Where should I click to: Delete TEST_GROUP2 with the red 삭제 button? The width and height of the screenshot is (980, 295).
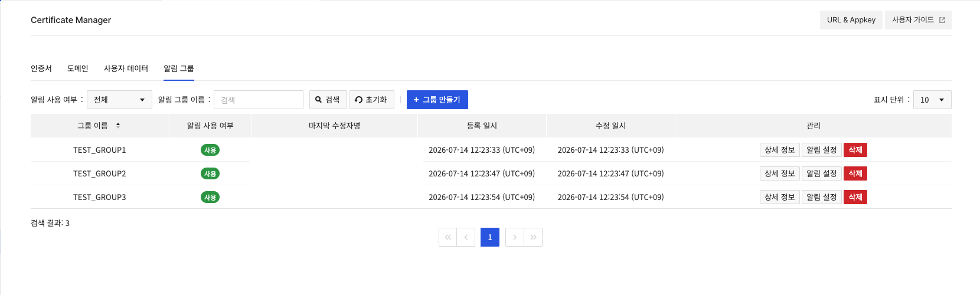click(855, 173)
